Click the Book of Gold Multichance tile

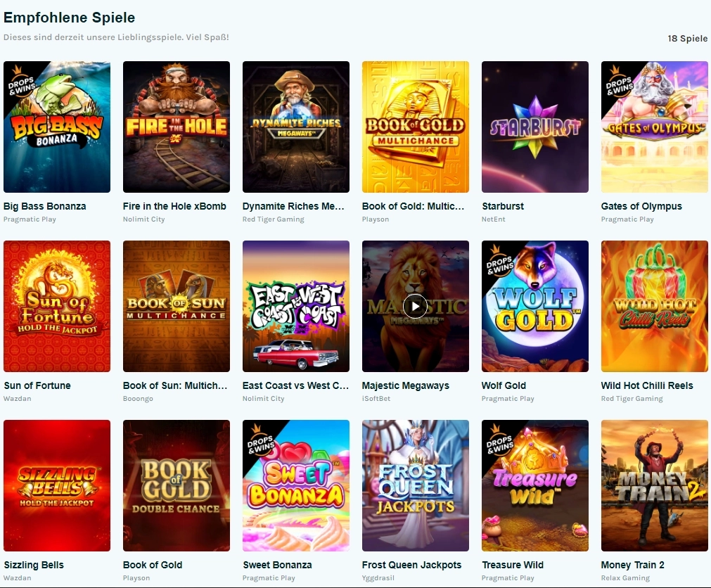(x=416, y=127)
